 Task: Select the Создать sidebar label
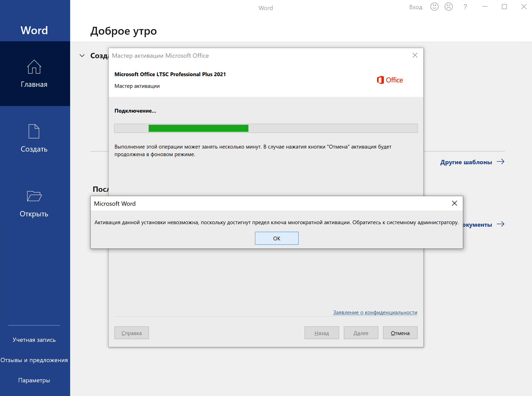[34, 149]
